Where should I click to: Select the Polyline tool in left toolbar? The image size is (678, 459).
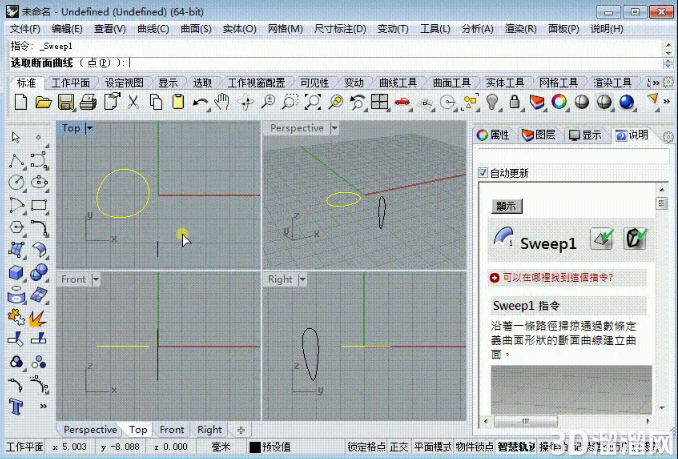tap(16, 160)
